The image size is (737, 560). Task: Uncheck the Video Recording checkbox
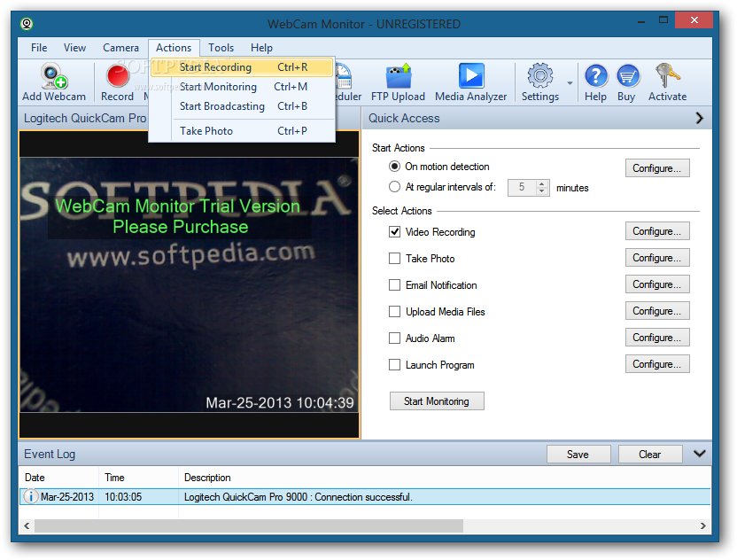(x=394, y=232)
